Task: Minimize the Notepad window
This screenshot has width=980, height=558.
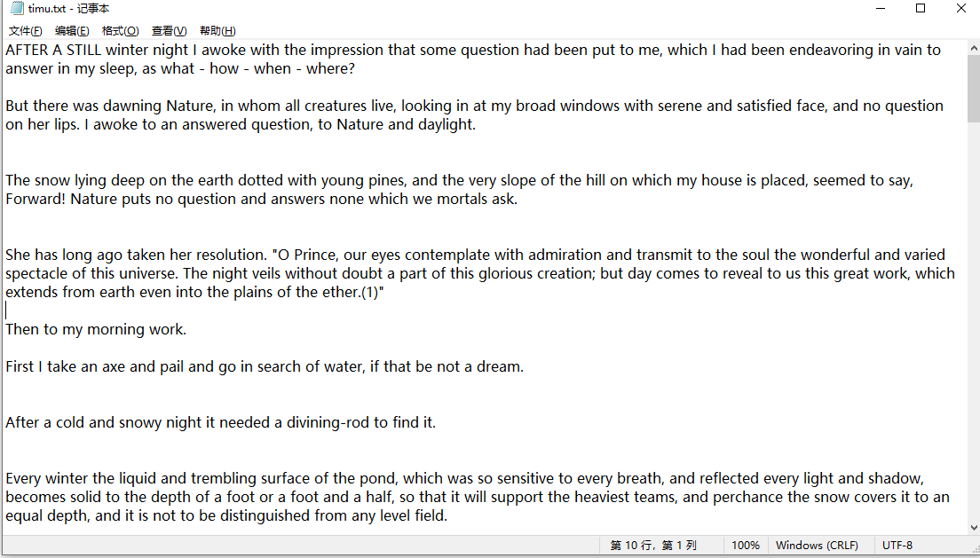Action: point(881,9)
